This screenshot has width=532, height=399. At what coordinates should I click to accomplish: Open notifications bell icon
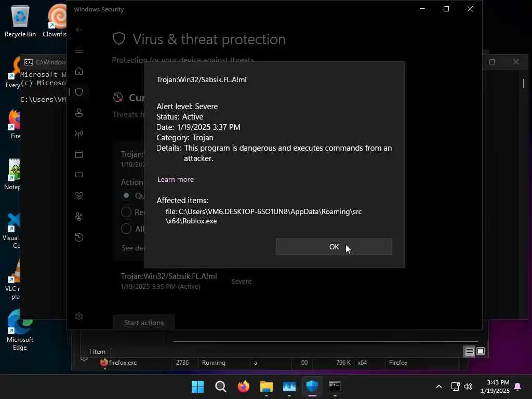[518, 387]
